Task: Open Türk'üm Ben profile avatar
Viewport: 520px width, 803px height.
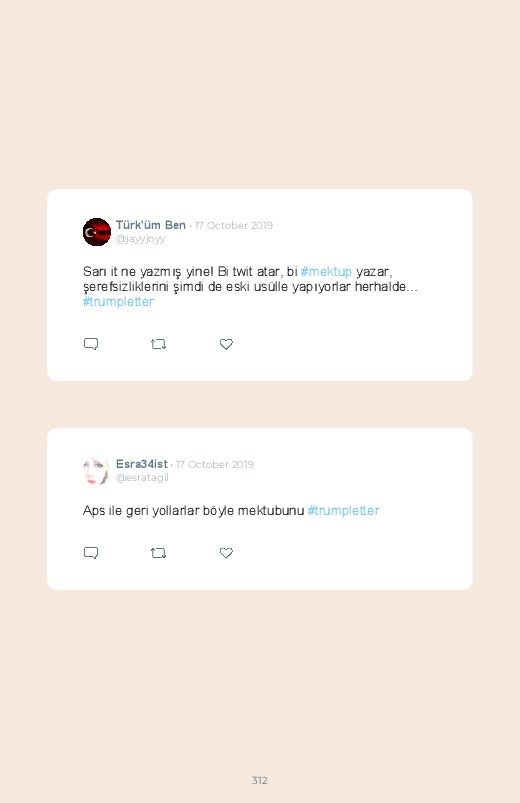Action: click(97, 232)
